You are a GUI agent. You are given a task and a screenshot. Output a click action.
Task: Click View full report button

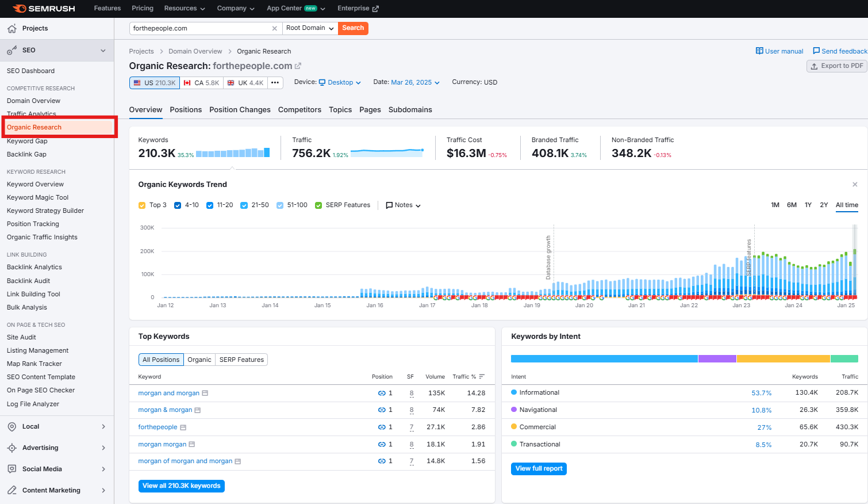[539, 469]
